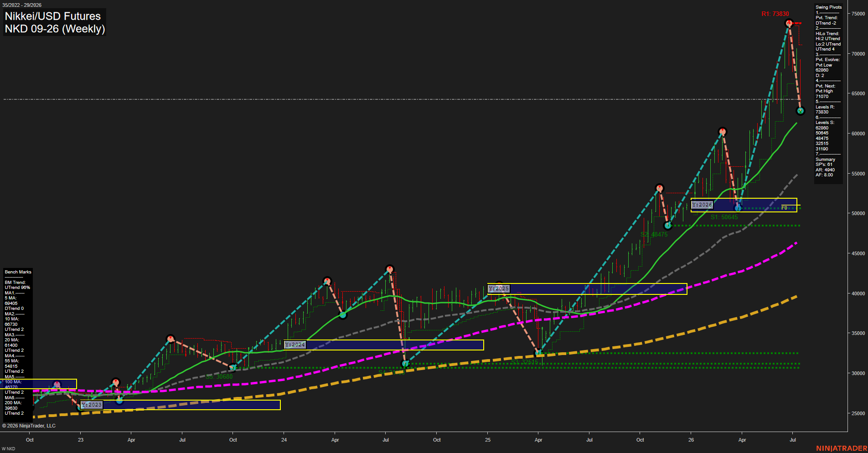The image size is (868, 453).
Task: Click UTrend 96% in Bench Marks panel
Action: [x=17, y=288]
